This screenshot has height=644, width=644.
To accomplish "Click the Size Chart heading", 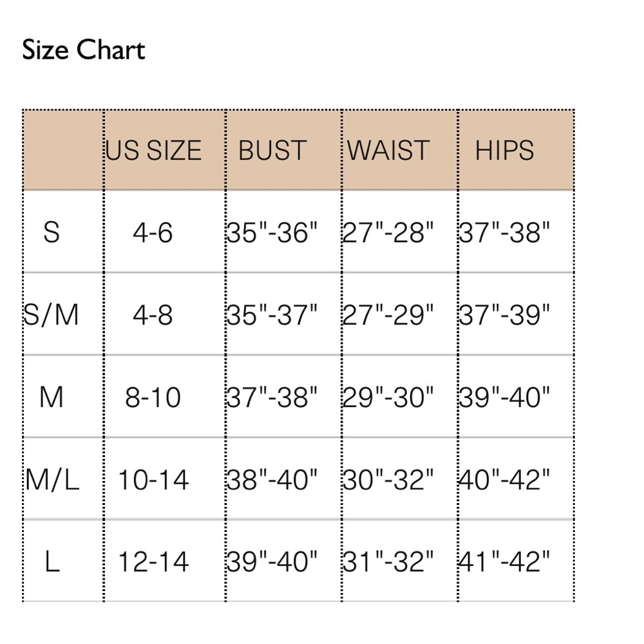I will coord(83,50).
